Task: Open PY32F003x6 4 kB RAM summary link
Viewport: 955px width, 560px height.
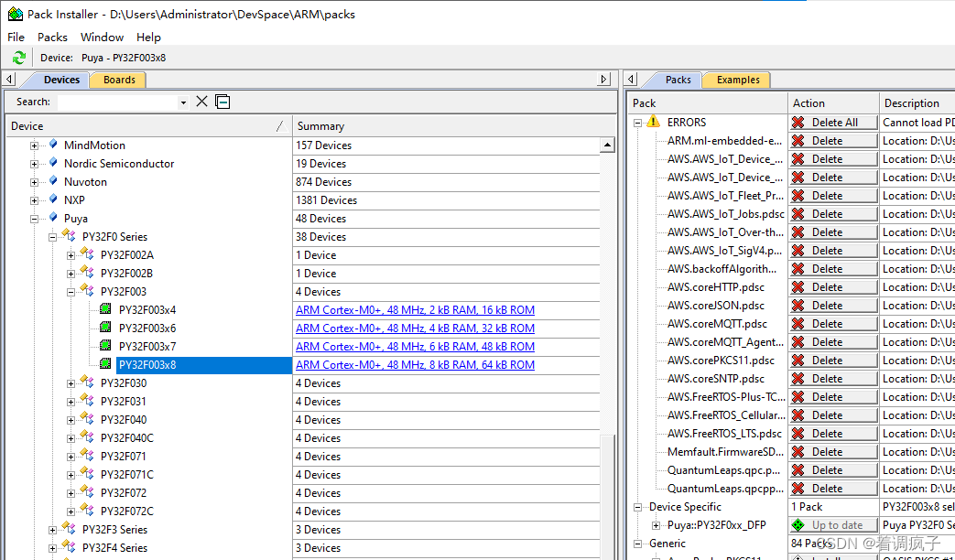Action: pyautogui.click(x=416, y=328)
